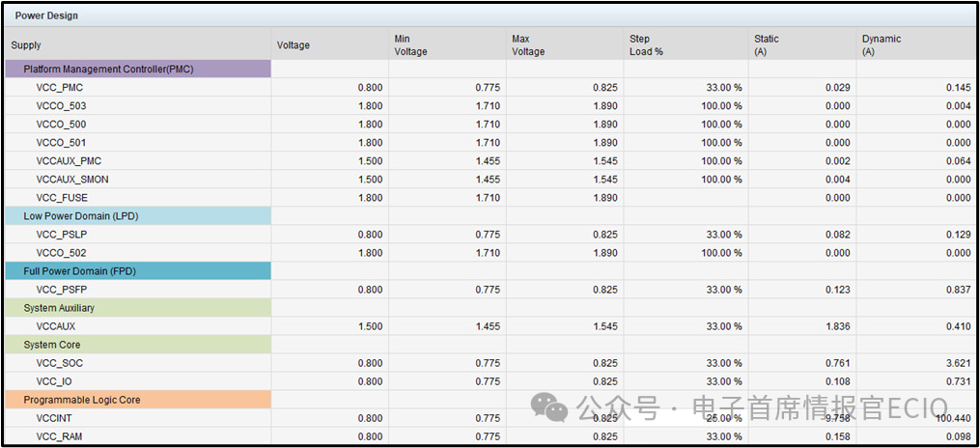
Task: Select the Full Power Domain (FPD) group row
Action: (138, 271)
